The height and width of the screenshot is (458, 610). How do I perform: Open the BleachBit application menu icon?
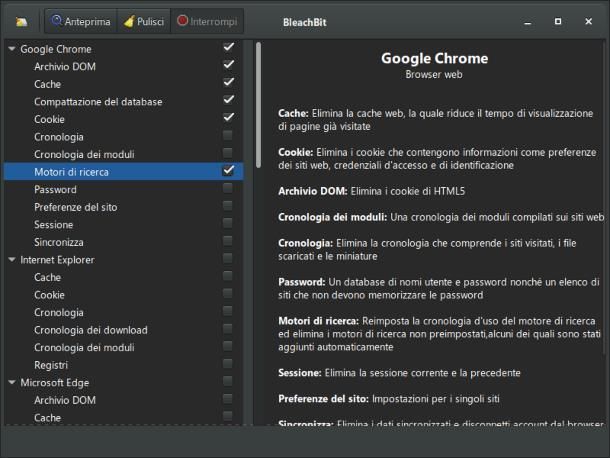[x=21, y=21]
